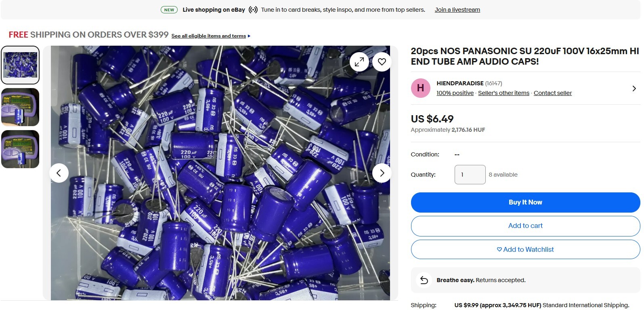The height and width of the screenshot is (310, 644).
Task: Go to the previous product image
Action: pyautogui.click(x=59, y=173)
